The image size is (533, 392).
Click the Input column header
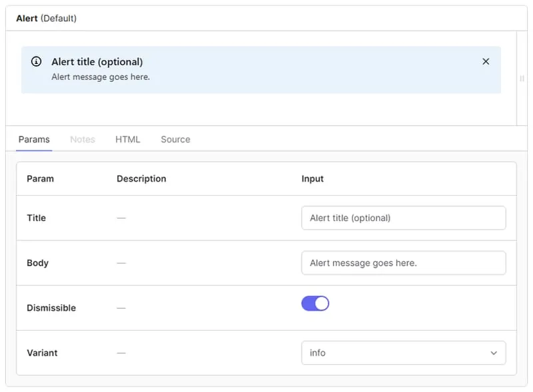[x=312, y=178]
